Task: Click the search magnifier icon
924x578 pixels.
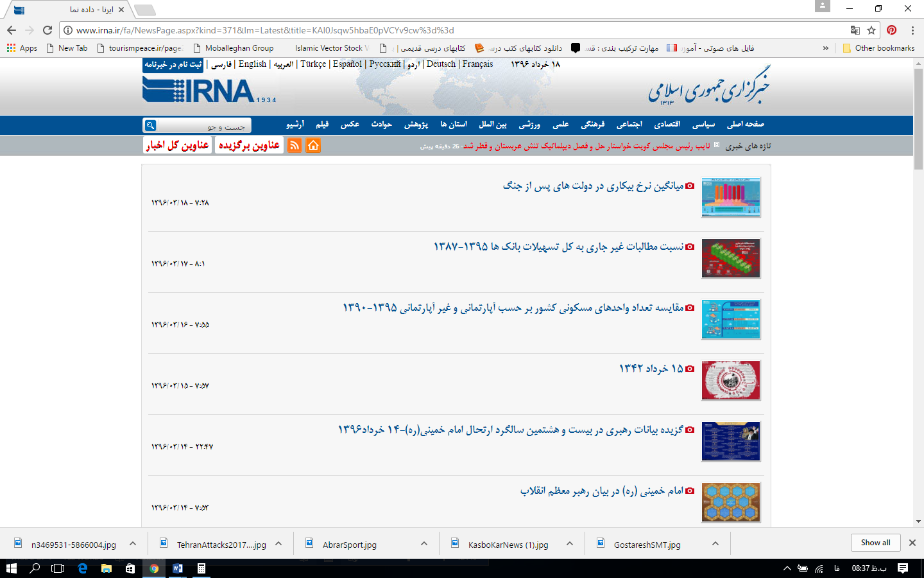Action: coord(150,125)
